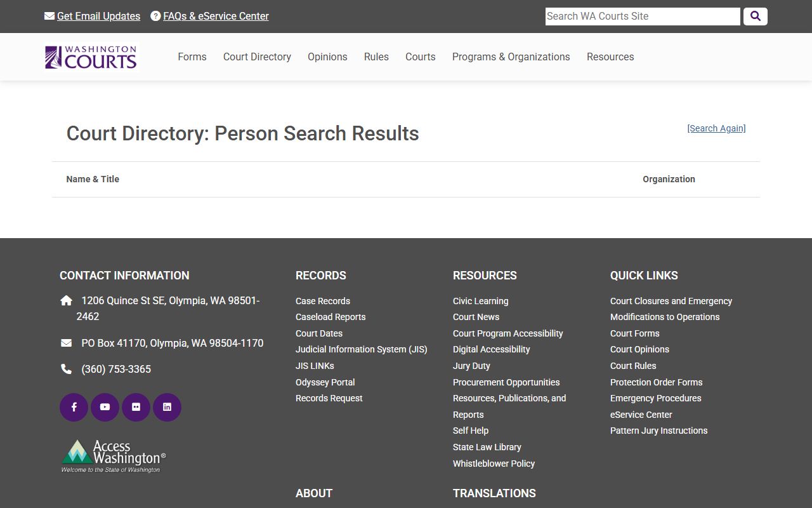
Task: Open Programs & Organizations menu
Action: [511, 57]
